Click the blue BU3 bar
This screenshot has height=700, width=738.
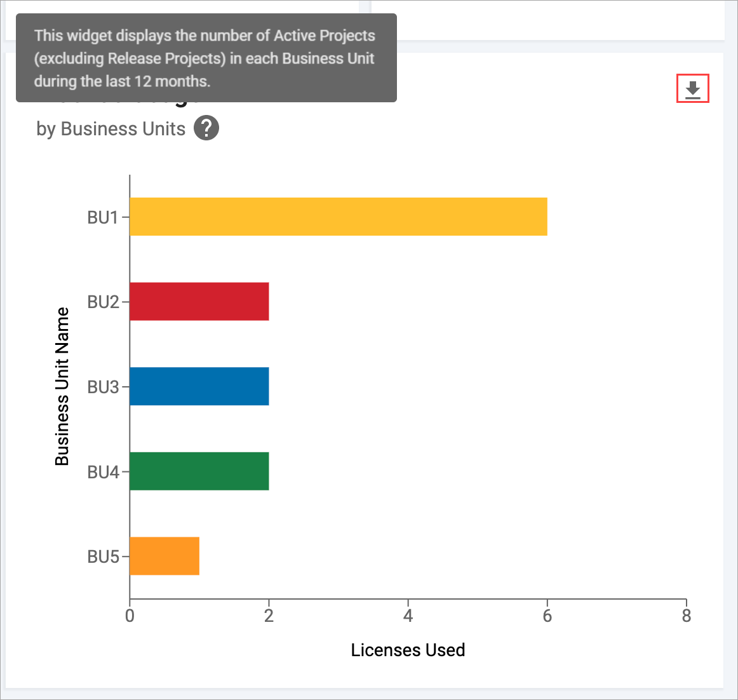click(199, 386)
